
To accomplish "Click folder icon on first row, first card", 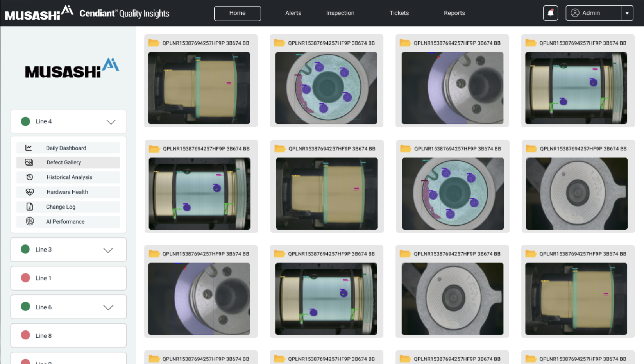I will pyautogui.click(x=154, y=43).
